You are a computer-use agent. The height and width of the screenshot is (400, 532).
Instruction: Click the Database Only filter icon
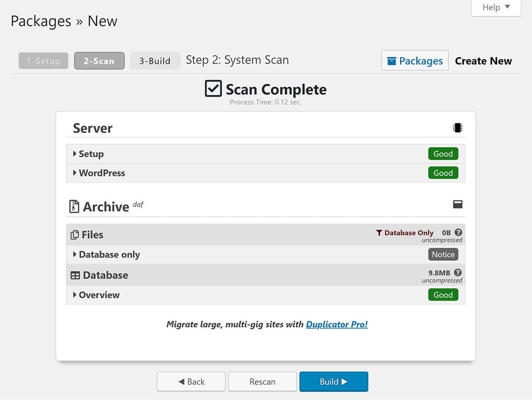[379, 233]
